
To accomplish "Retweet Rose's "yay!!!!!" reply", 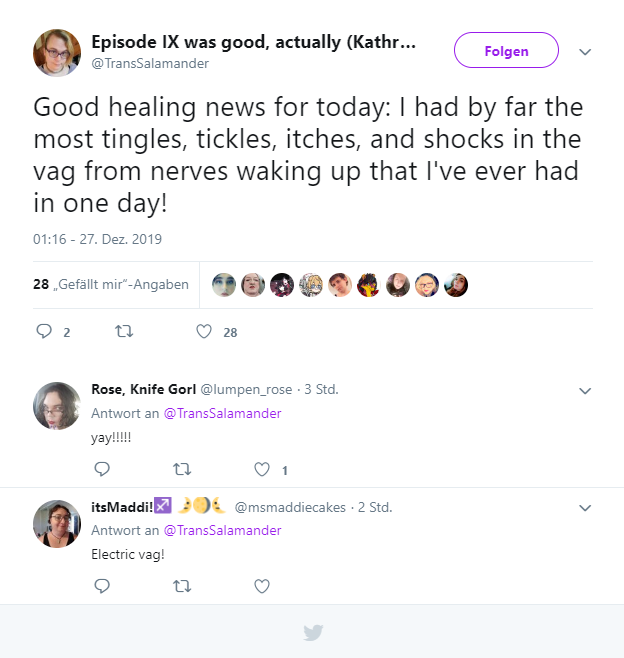I will tap(182, 468).
